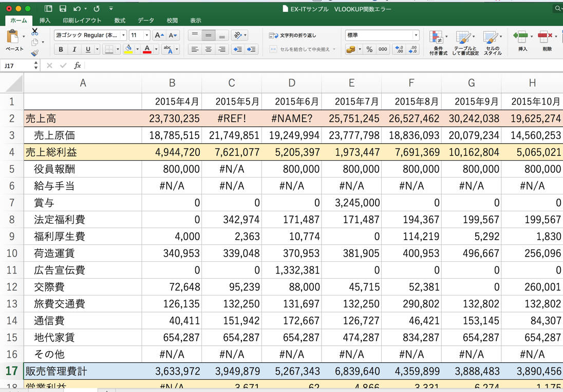Open the 標準 number format dropdown
563x392 pixels.
click(x=416, y=35)
